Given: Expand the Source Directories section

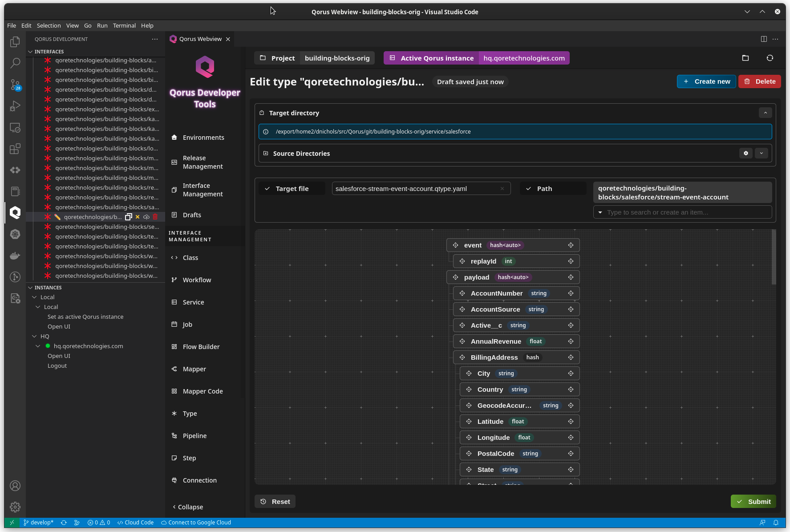Looking at the screenshot, I should (762, 153).
